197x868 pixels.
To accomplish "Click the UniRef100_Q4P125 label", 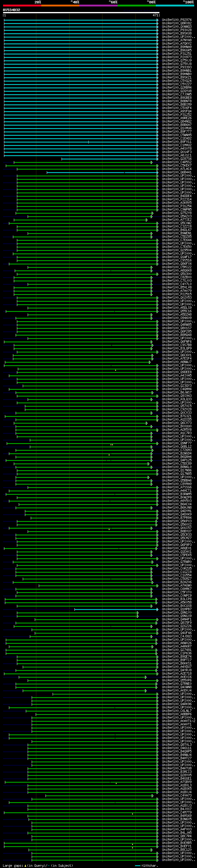I will [176, 460].
